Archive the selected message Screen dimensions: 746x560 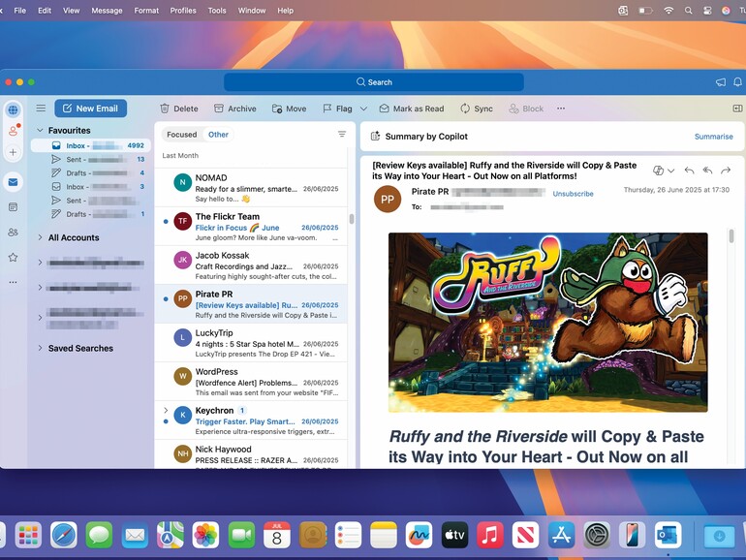[235, 109]
